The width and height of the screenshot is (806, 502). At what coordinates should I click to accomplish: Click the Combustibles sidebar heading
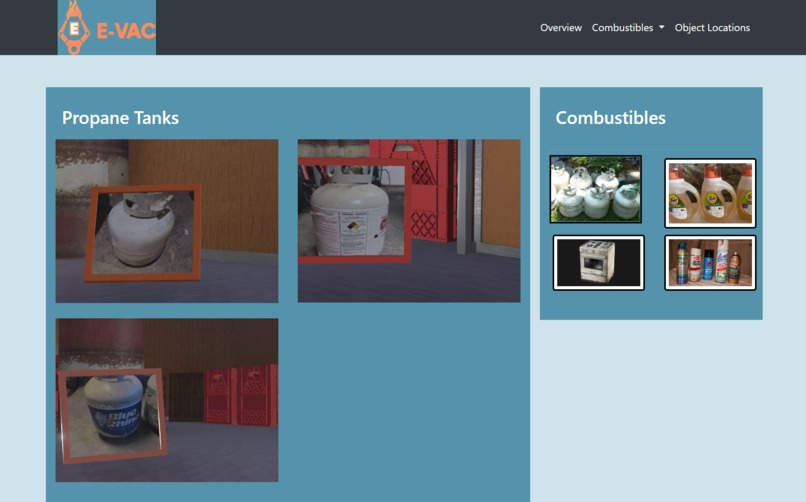click(x=610, y=118)
